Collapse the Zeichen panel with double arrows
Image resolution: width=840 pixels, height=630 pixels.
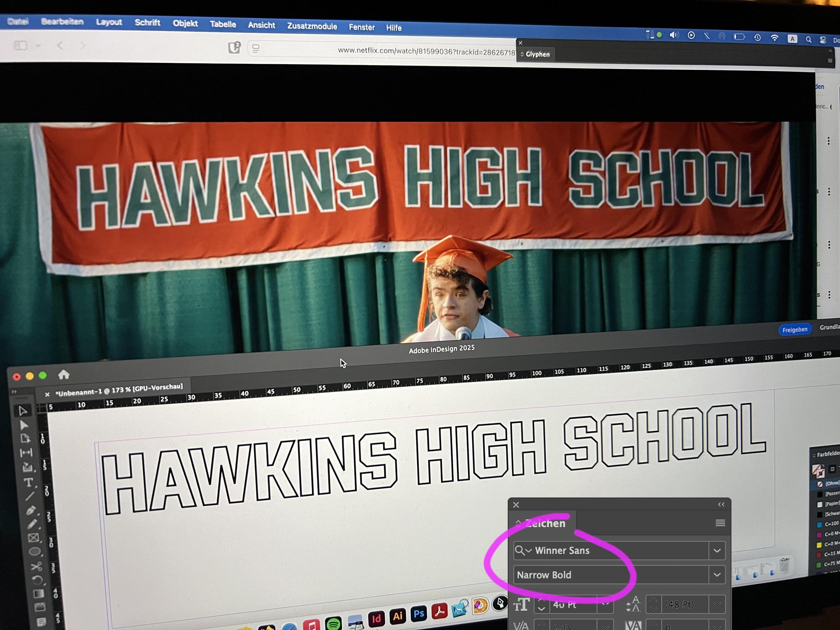pyautogui.click(x=721, y=504)
